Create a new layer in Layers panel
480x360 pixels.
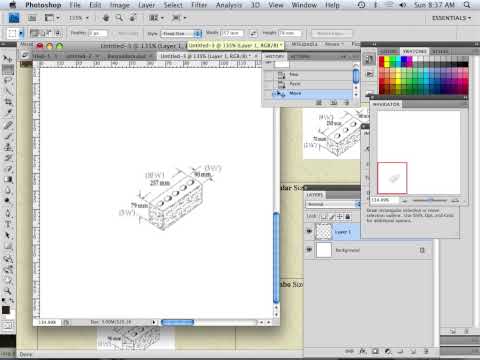click(x=413, y=351)
